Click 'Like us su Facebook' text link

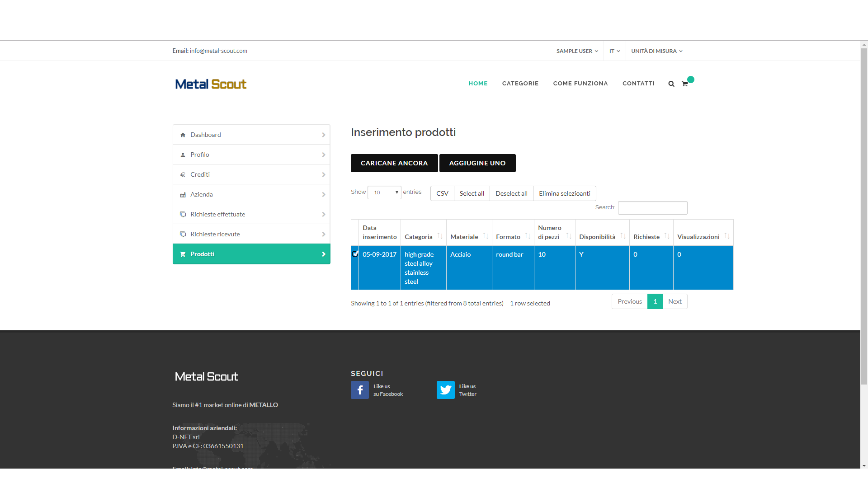point(388,390)
